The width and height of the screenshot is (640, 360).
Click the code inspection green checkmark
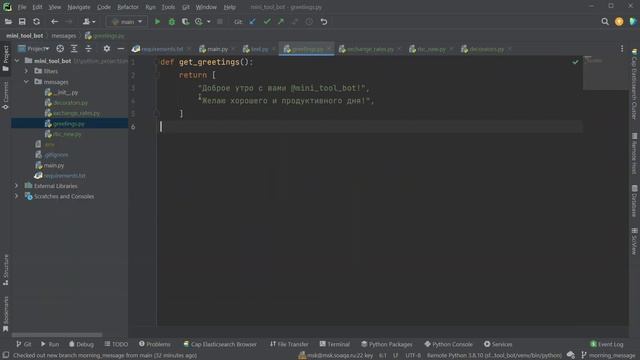[x=575, y=62]
